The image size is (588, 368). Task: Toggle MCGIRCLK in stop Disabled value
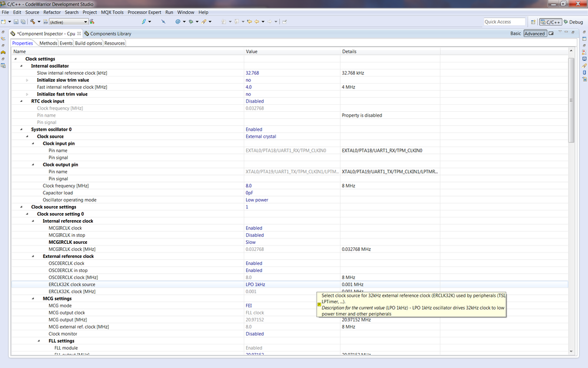pyautogui.click(x=255, y=235)
